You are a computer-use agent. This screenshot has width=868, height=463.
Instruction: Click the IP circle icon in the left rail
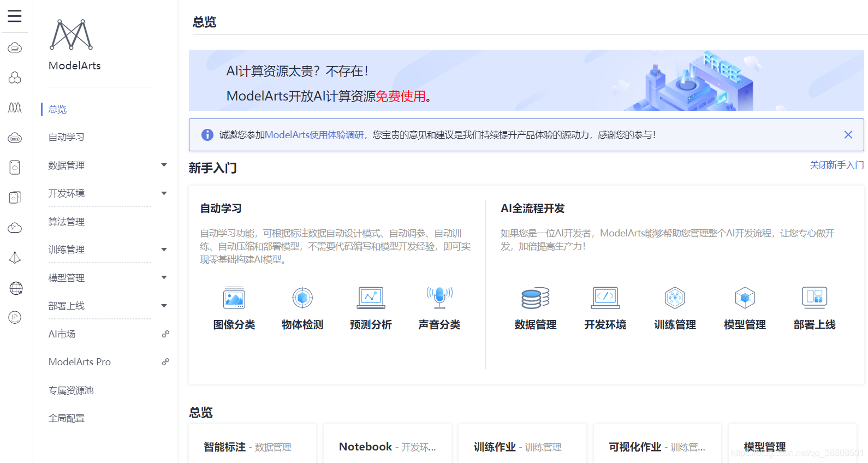pos(15,317)
